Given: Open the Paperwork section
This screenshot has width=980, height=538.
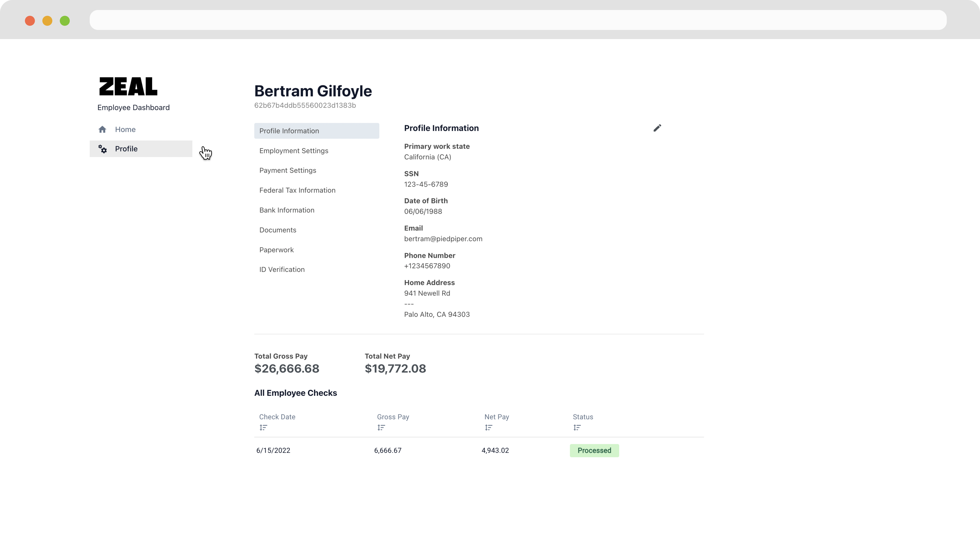Looking at the screenshot, I should (277, 250).
